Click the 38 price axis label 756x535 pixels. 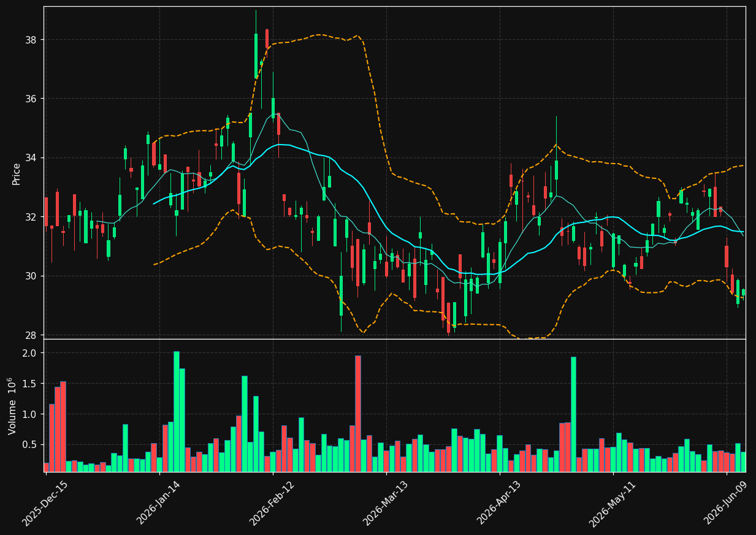click(32, 40)
